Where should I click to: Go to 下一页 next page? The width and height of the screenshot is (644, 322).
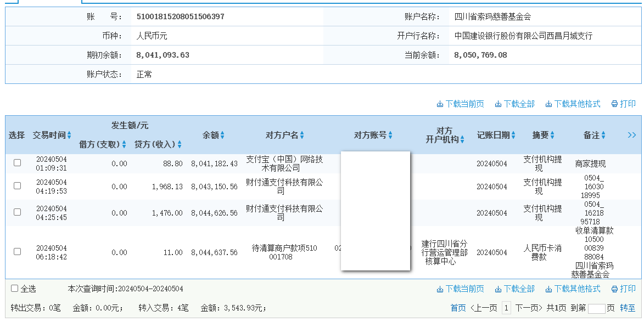coord(529,308)
